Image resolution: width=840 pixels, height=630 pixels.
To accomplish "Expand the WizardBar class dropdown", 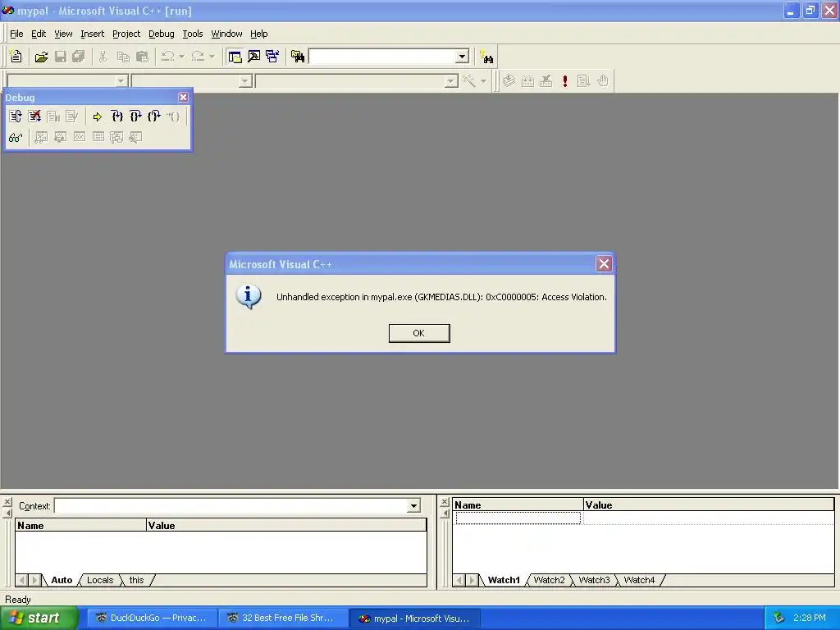I will tap(121, 81).
